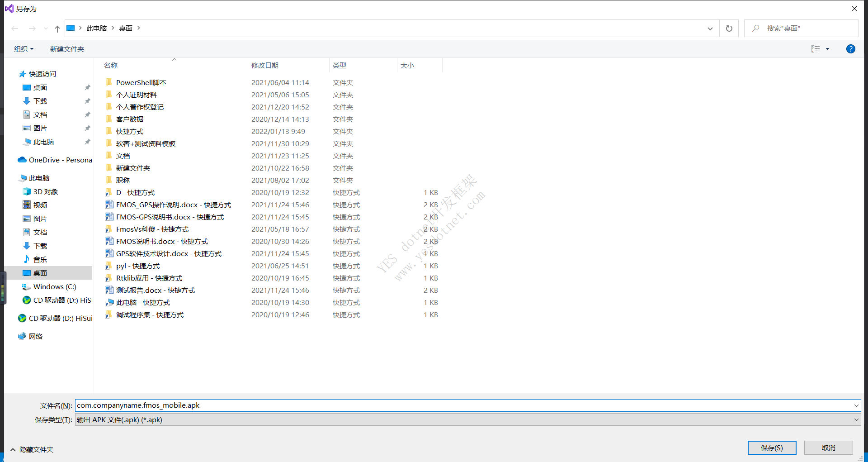
Task: Expand the 保存类型 file type dropdown
Action: pos(856,419)
